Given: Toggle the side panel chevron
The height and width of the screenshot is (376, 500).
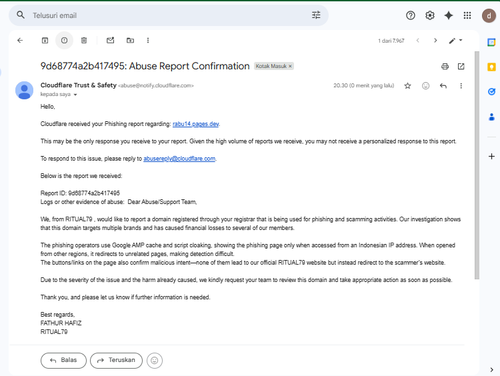Looking at the screenshot, I should 492,369.
